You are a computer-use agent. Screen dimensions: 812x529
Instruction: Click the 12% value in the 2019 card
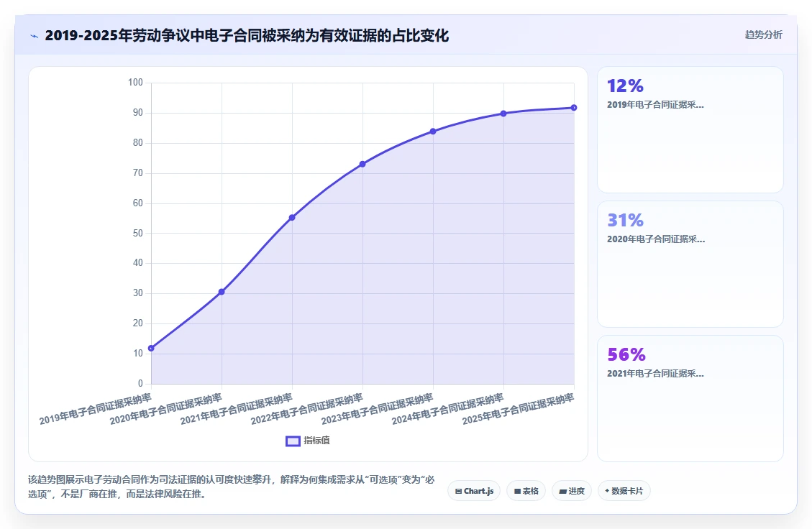click(625, 86)
